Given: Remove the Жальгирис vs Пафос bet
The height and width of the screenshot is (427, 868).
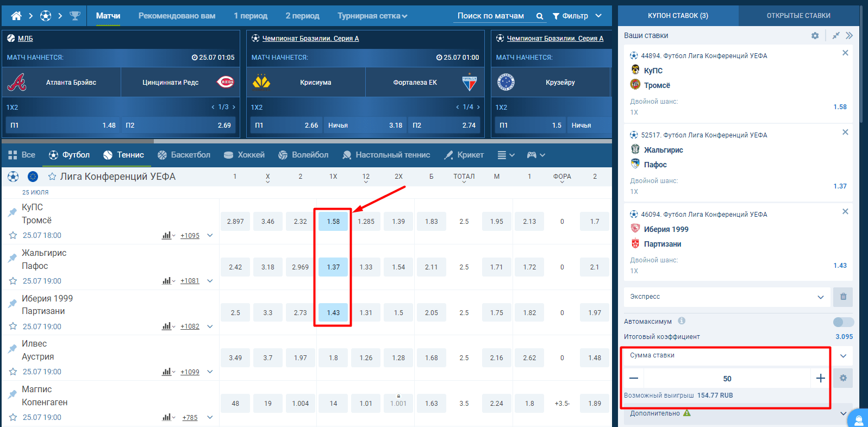Looking at the screenshot, I should pyautogui.click(x=845, y=132).
